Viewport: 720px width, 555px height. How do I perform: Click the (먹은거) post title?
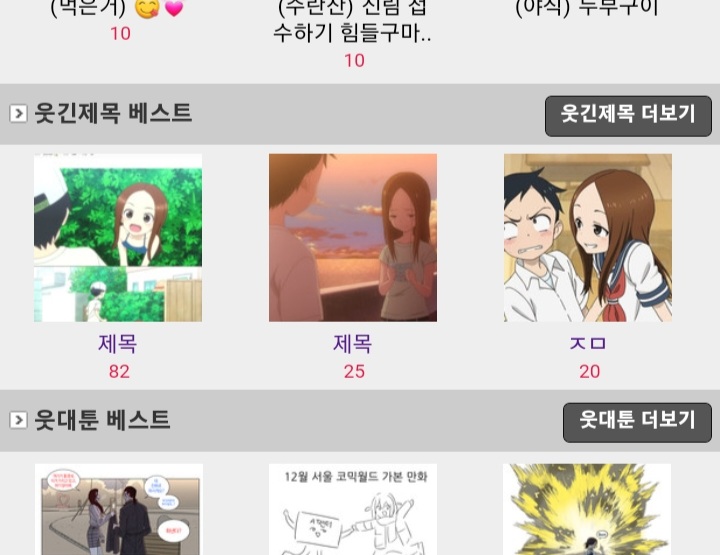117,8
